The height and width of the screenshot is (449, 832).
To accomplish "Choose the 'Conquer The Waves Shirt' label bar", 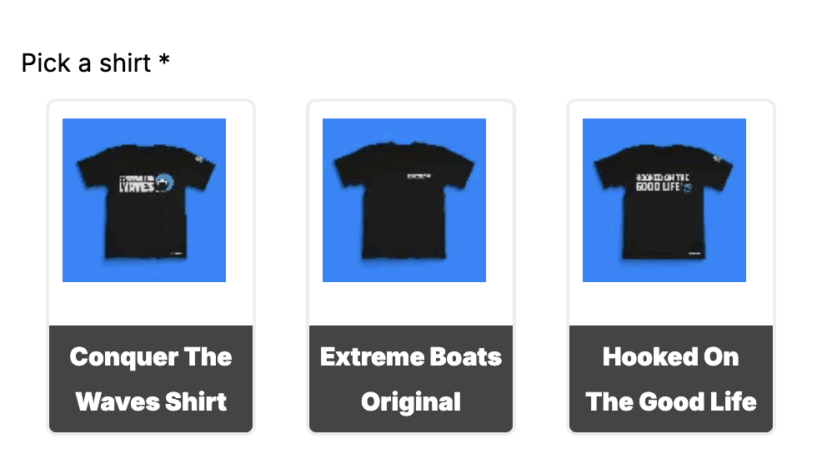I will point(151,379).
